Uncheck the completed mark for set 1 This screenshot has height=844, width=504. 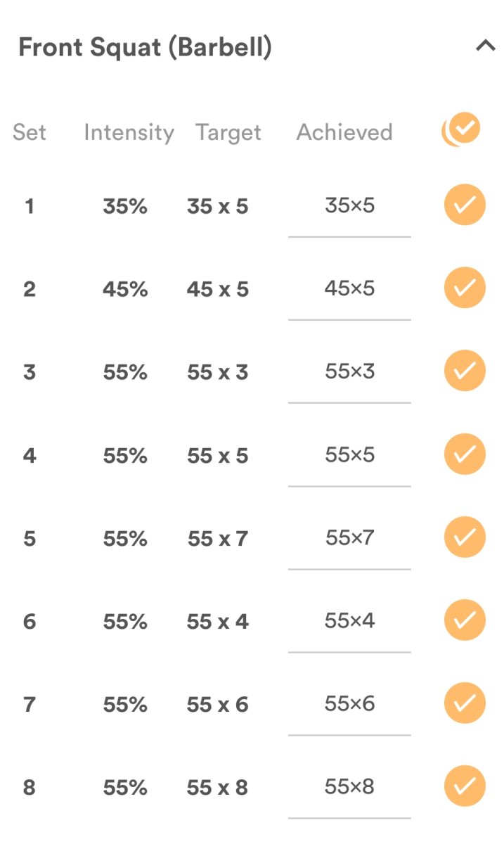[465, 205]
